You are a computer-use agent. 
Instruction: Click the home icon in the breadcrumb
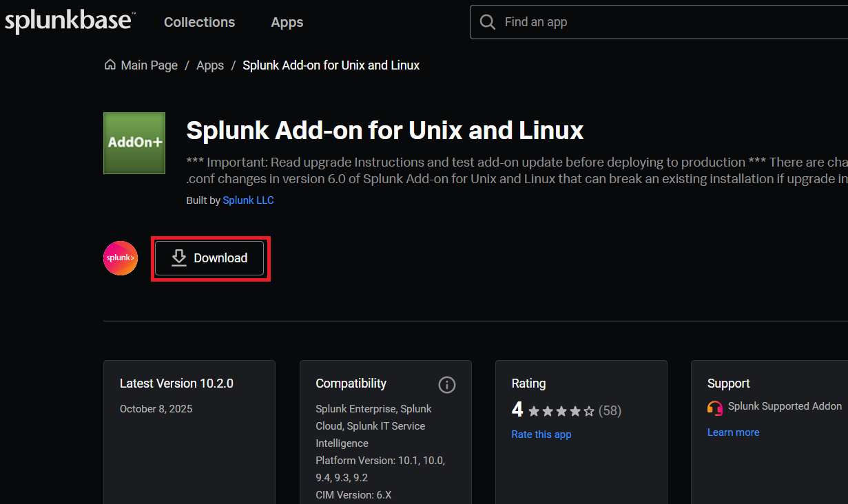[110, 65]
